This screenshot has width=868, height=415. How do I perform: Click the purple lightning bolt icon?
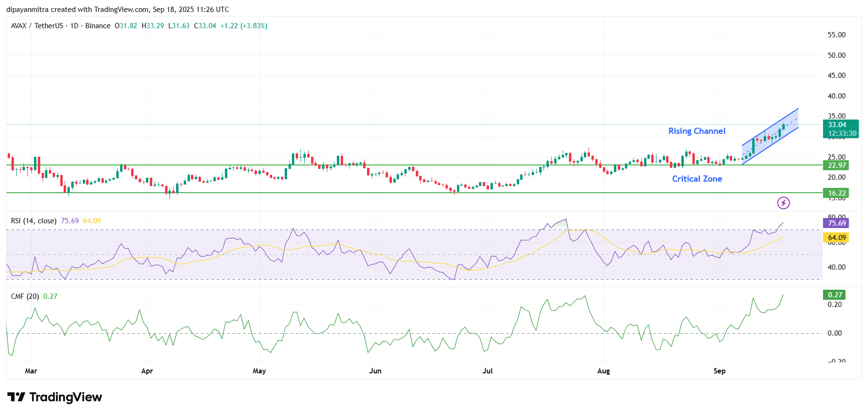(783, 203)
